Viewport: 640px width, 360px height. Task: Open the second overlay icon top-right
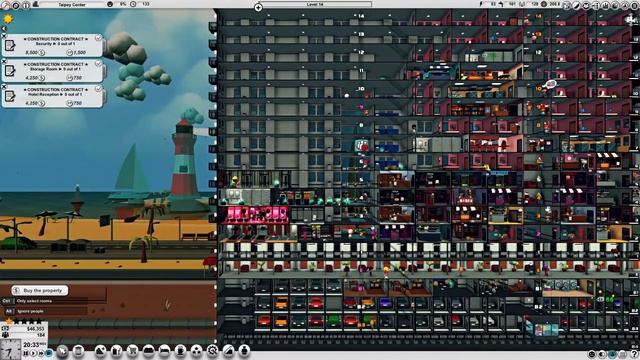(x=576, y=5)
